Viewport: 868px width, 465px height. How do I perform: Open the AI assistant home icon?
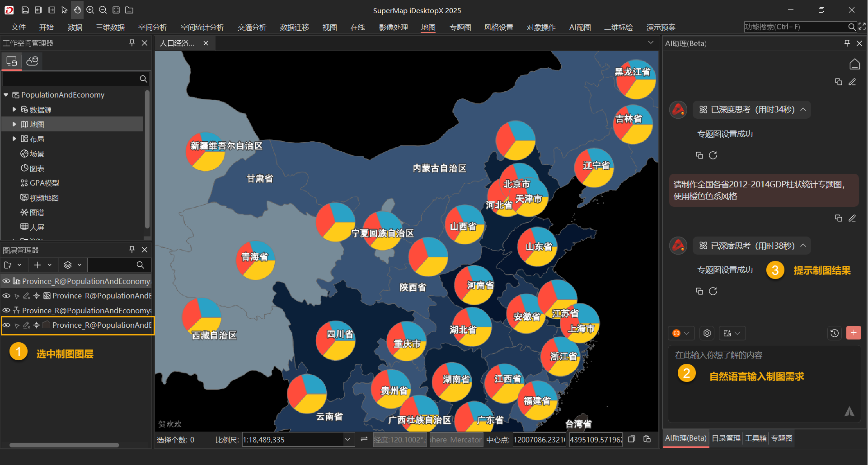click(x=854, y=64)
